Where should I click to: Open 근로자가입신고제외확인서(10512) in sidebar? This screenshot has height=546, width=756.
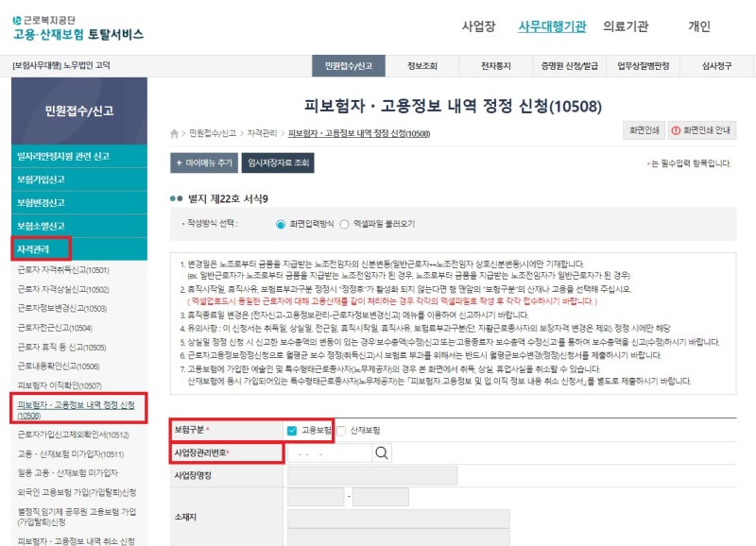[x=74, y=435]
